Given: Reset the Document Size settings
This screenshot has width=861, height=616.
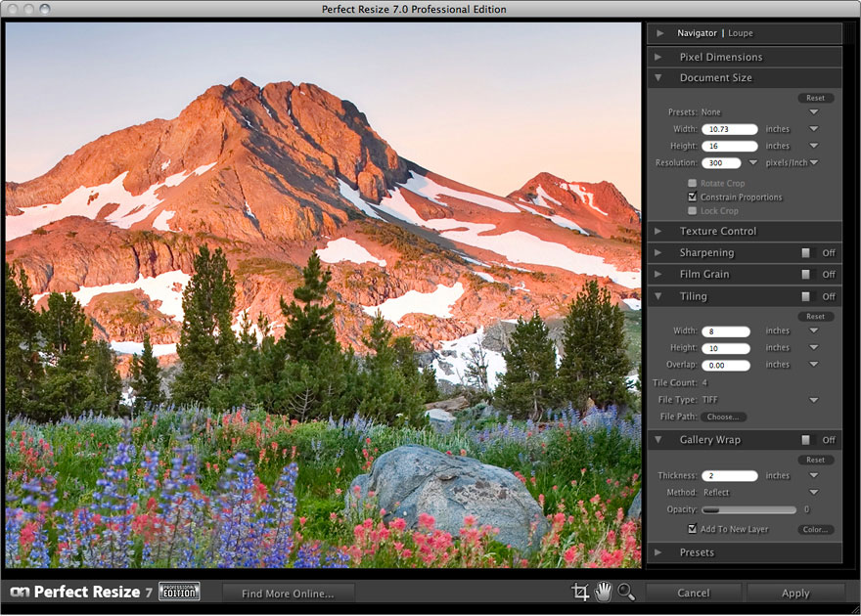Looking at the screenshot, I should [815, 98].
